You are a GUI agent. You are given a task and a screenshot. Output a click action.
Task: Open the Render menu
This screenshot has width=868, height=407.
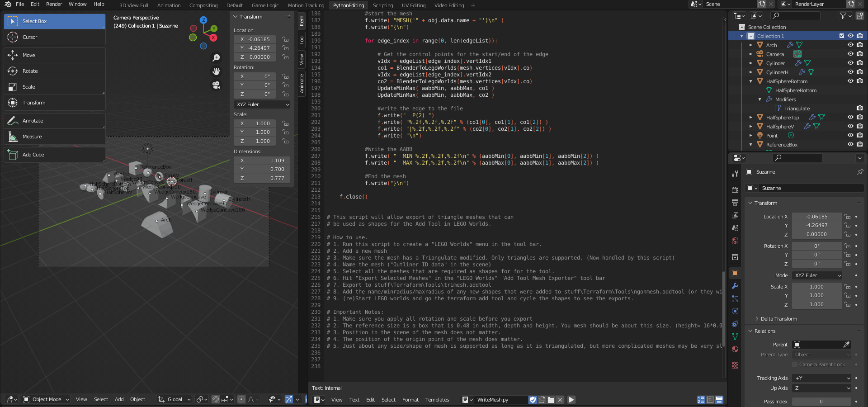click(x=54, y=4)
